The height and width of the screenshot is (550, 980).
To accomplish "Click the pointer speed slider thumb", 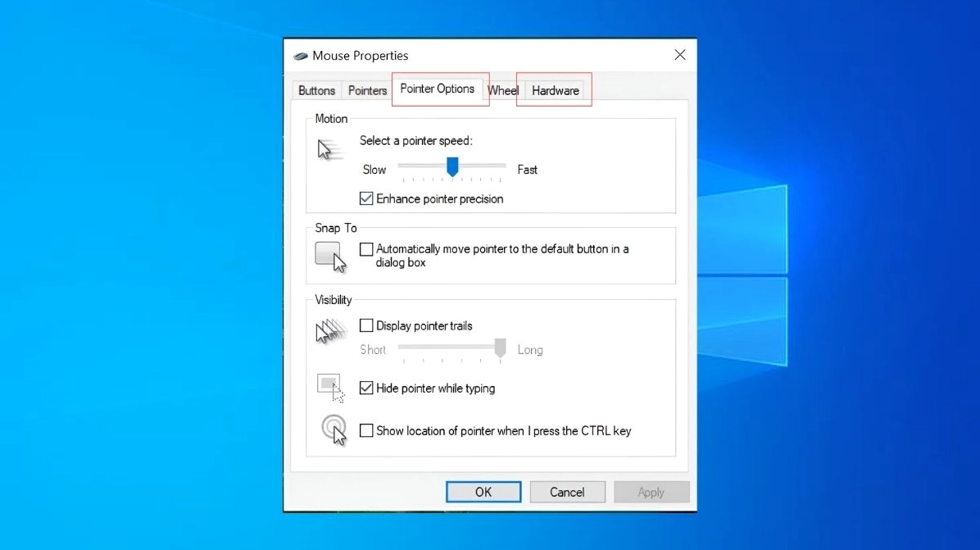I will coord(451,167).
